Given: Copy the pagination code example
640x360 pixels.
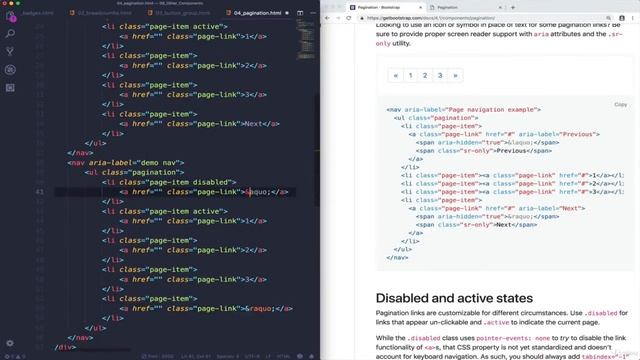Looking at the screenshot, I should click(x=620, y=105).
